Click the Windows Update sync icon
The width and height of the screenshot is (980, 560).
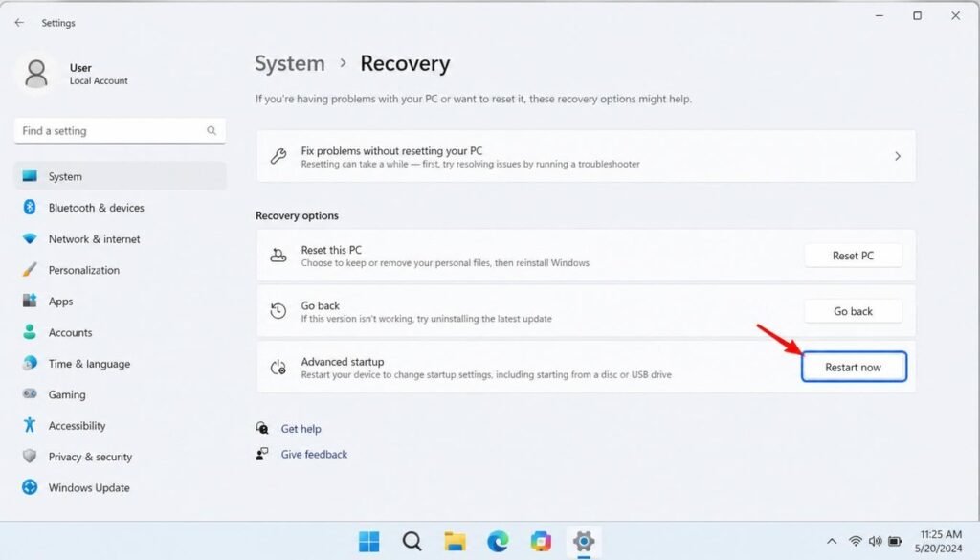tap(30, 487)
